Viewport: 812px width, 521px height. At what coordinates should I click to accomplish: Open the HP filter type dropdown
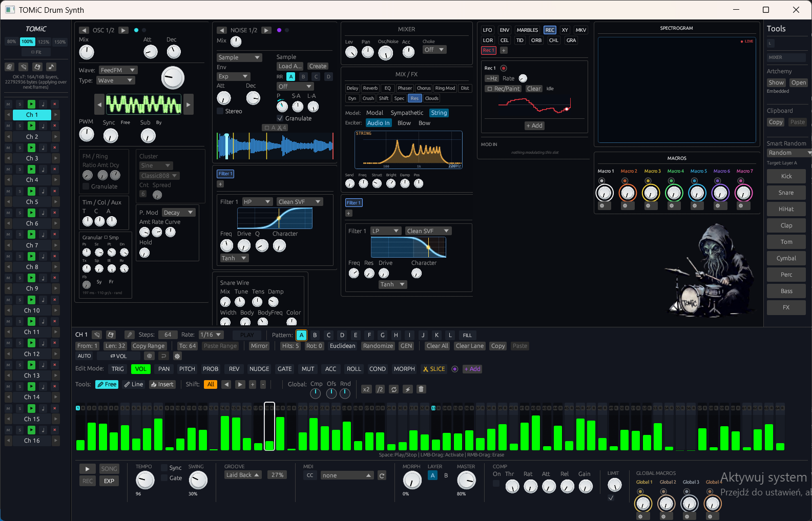pyautogui.click(x=257, y=202)
